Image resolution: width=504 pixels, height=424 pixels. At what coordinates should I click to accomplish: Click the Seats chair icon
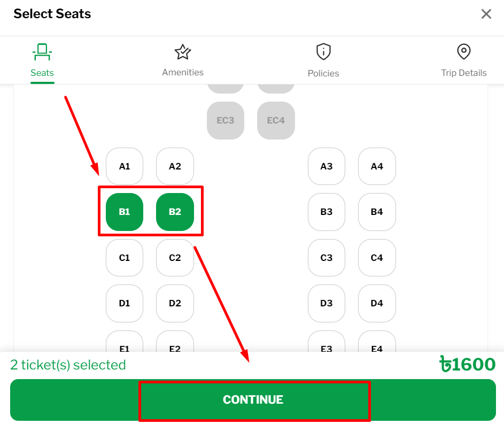pyautogui.click(x=42, y=52)
